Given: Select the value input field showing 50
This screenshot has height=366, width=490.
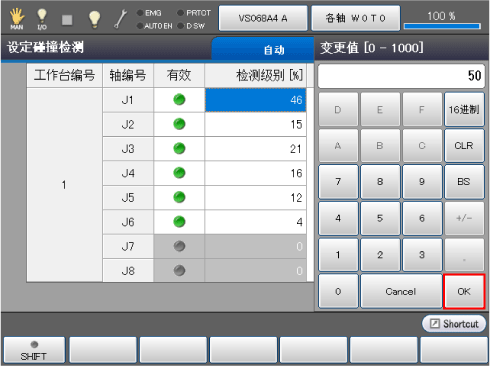Looking at the screenshot, I should pos(401,76).
